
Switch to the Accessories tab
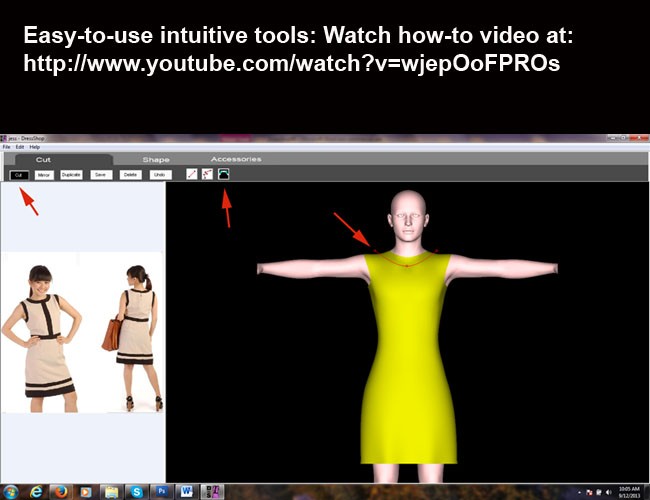click(x=236, y=159)
